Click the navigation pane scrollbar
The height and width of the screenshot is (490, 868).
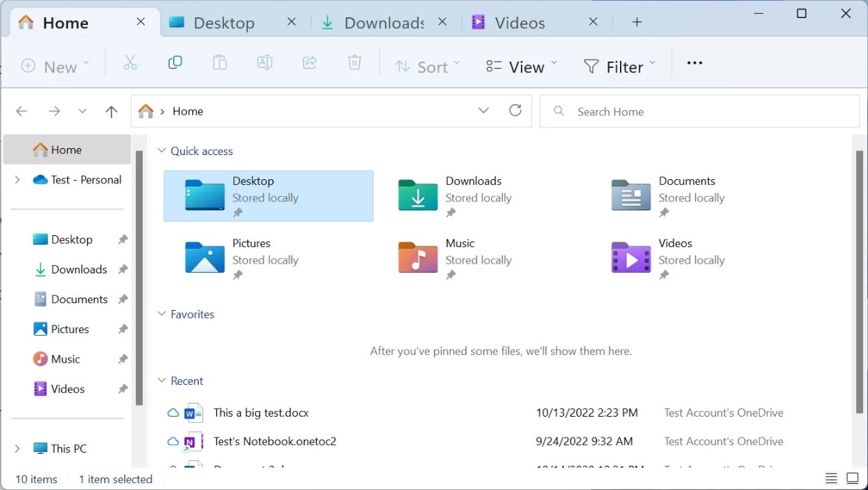coord(139,277)
